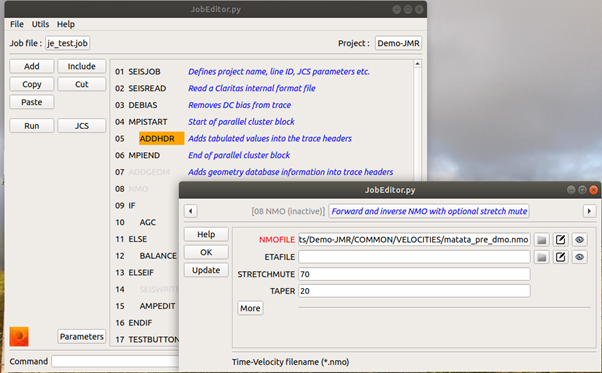Image resolution: width=602 pixels, height=373 pixels.
Task: View ETAFILE with the eye icon
Action: pos(579,257)
